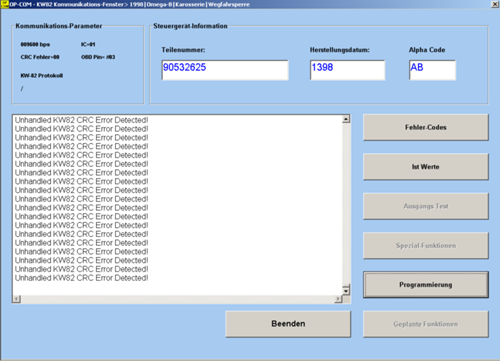Click the Teilenummer label
The height and width of the screenshot is (361, 500).
(x=183, y=50)
